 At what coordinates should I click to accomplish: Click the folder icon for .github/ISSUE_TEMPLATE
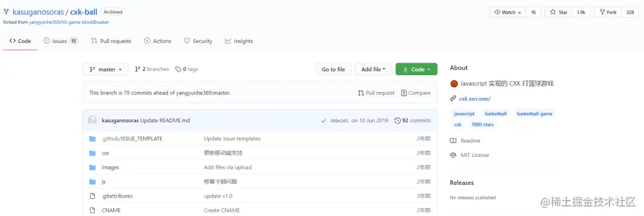[92, 139]
